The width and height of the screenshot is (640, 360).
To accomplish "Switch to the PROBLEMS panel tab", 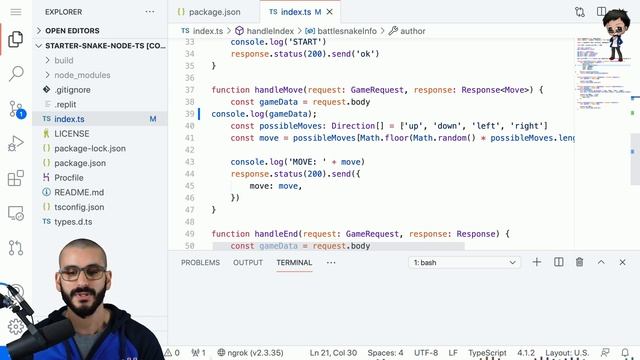I will tap(200, 262).
